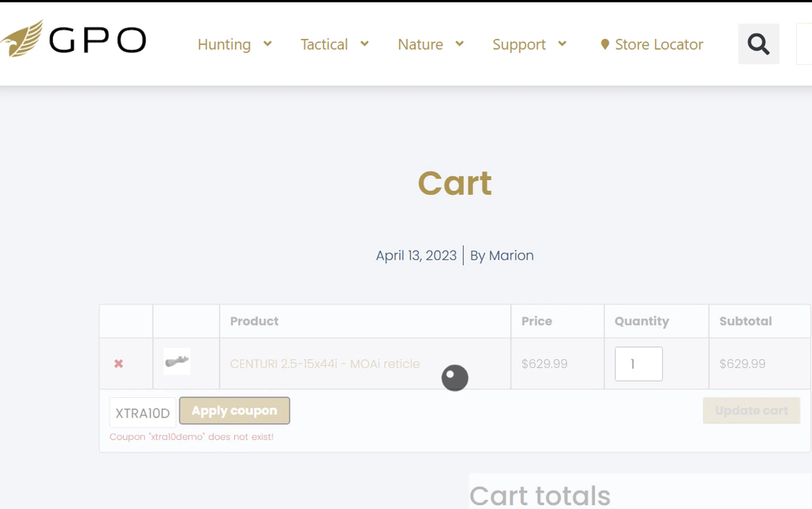Image resolution: width=812 pixels, height=509 pixels.
Task: Open the Tactical menu item
Action: click(x=324, y=44)
